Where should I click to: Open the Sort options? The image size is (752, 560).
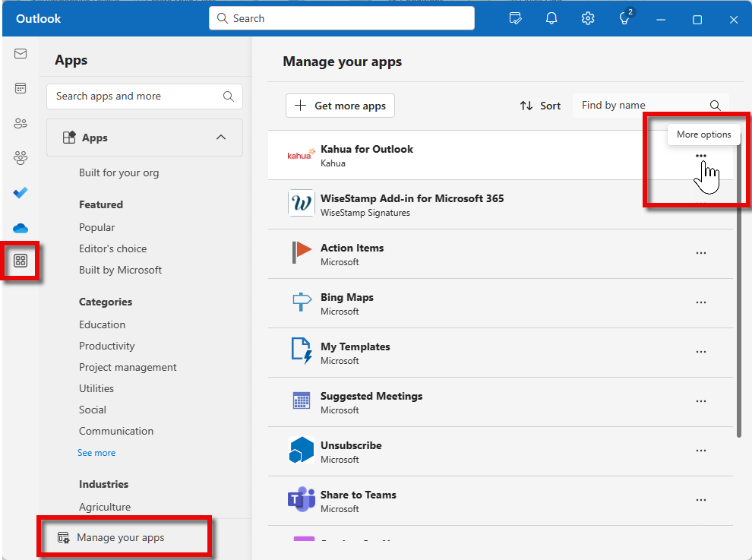(x=540, y=106)
